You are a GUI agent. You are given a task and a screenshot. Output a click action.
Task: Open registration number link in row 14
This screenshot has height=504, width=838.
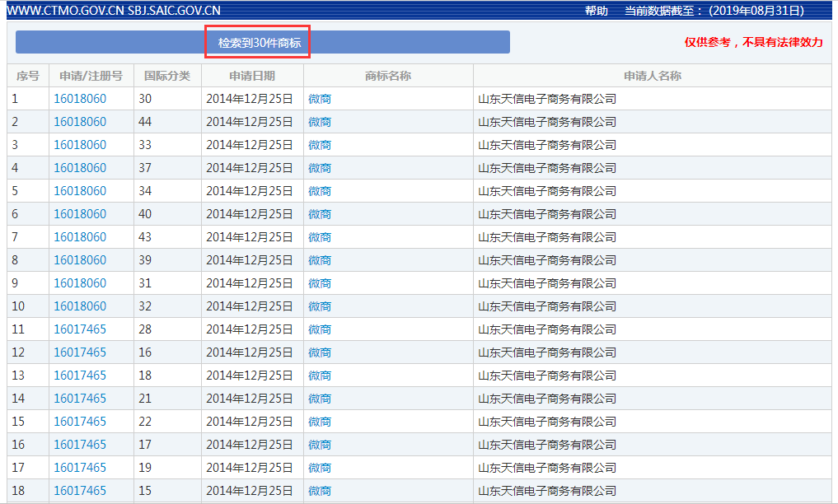click(x=80, y=399)
